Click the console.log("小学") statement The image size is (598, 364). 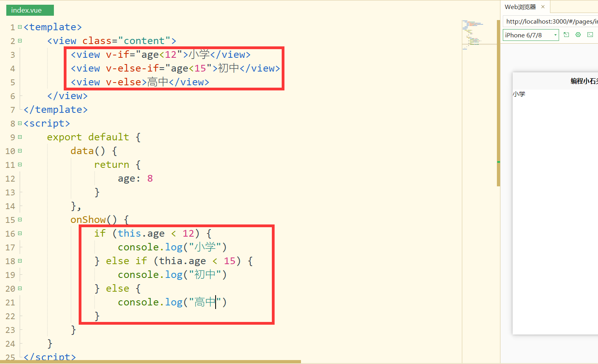pyautogui.click(x=172, y=247)
